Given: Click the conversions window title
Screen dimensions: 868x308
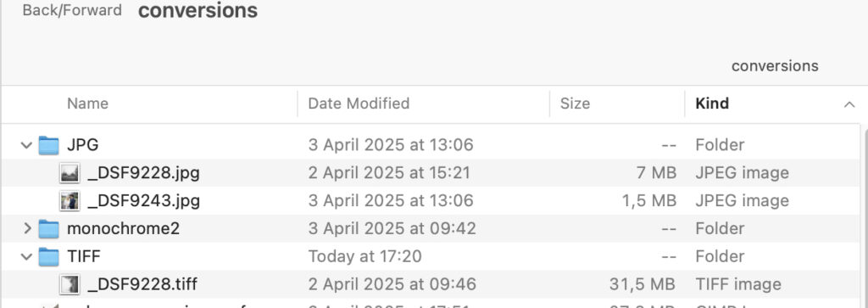Looking at the screenshot, I should [x=198, y=10].
